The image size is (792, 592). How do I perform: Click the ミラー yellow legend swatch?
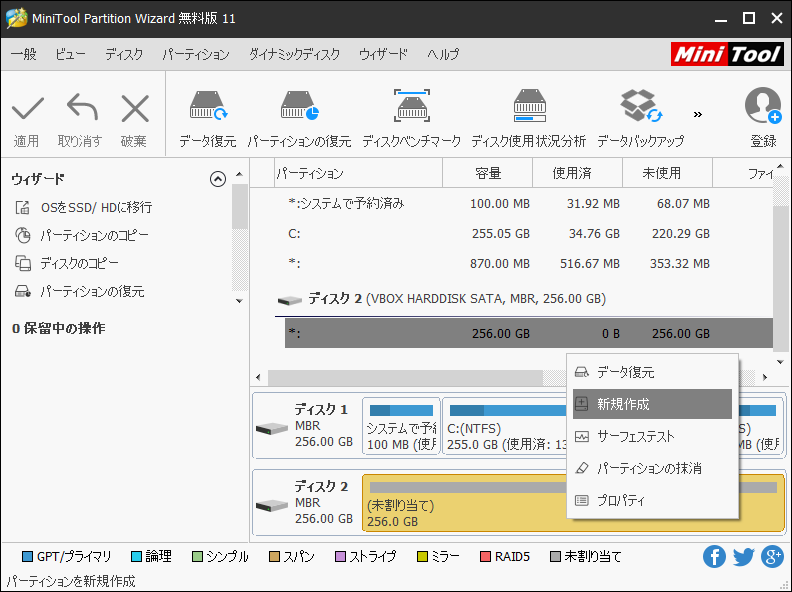[x=422, y=557]
